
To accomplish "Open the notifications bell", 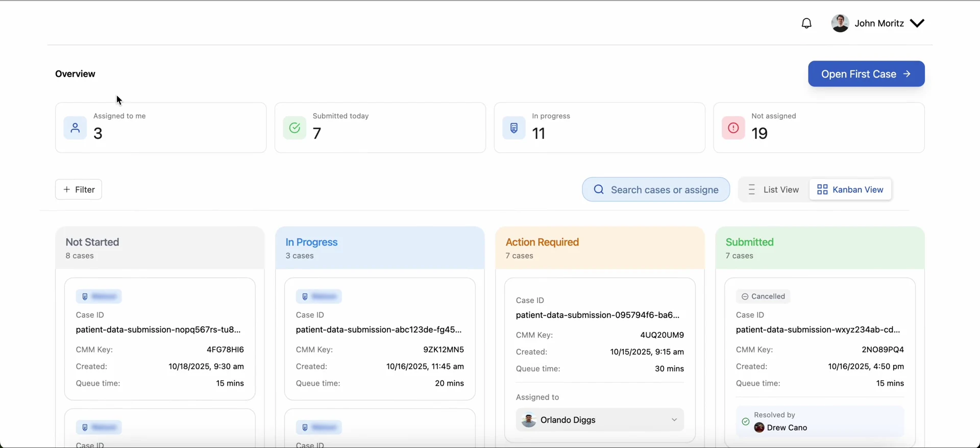I will 806,23.
